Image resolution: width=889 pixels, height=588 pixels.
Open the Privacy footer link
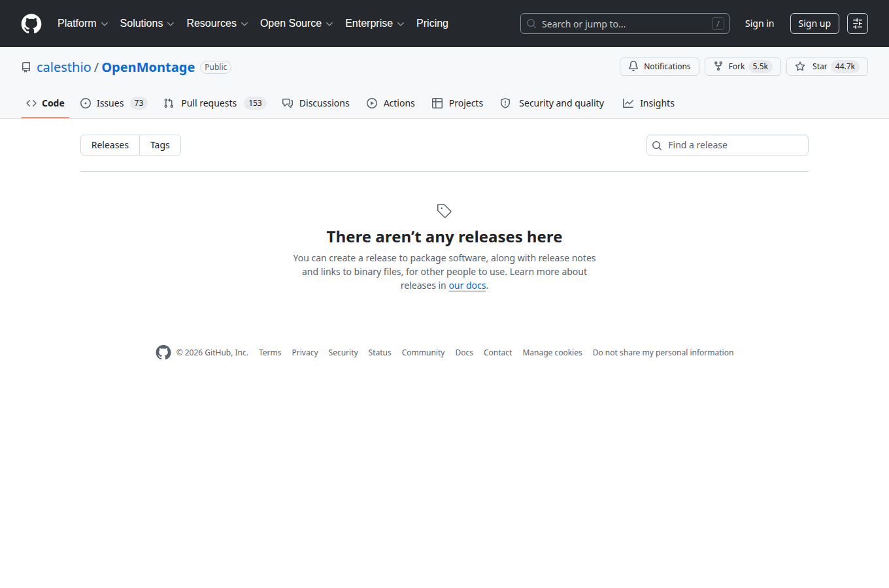tap(305, 353)
